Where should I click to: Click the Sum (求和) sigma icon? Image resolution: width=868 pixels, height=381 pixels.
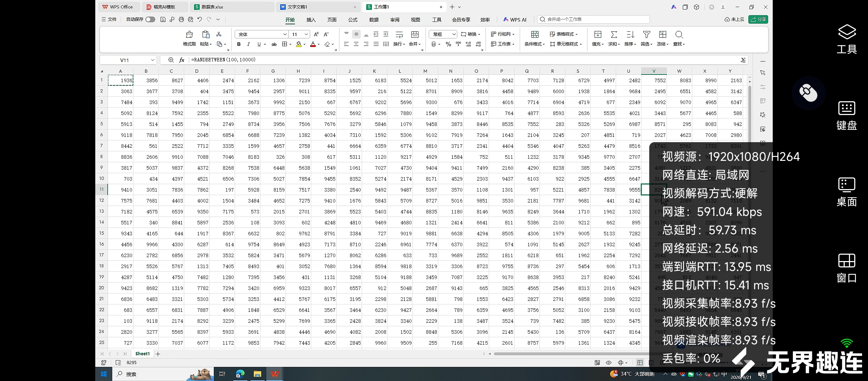click(614, 34)
